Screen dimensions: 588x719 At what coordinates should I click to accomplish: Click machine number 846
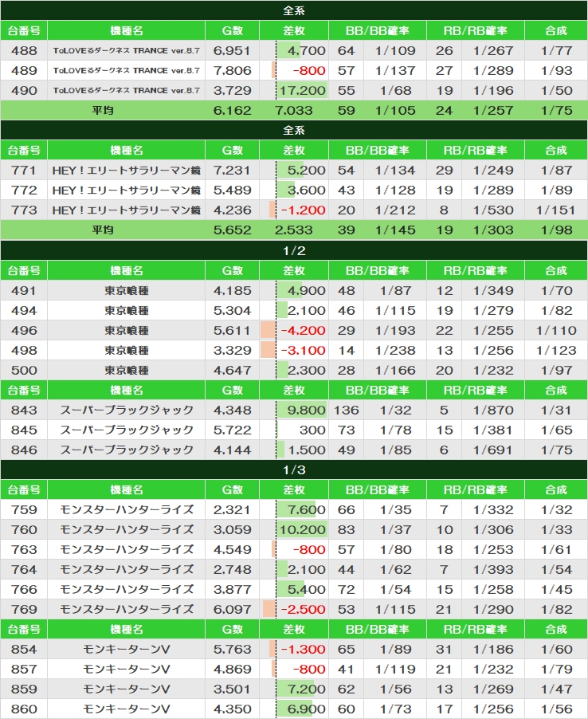point(24,450)
